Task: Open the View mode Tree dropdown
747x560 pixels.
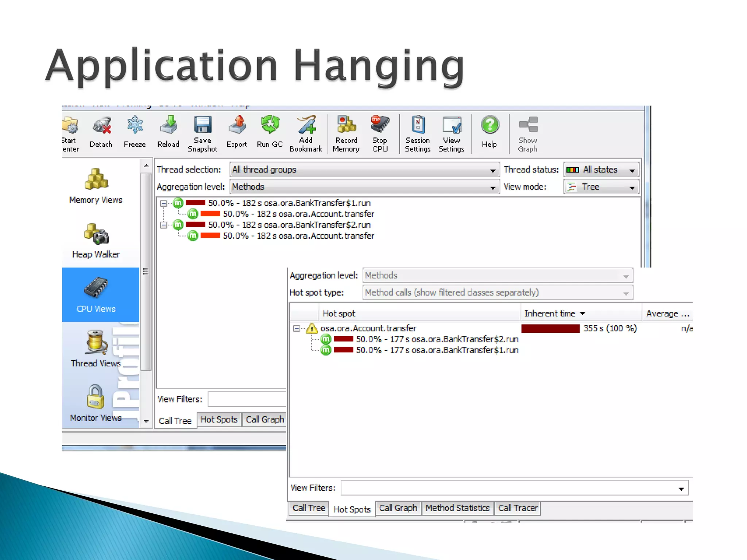Action: pyautogui.click(x=601, y=187)
